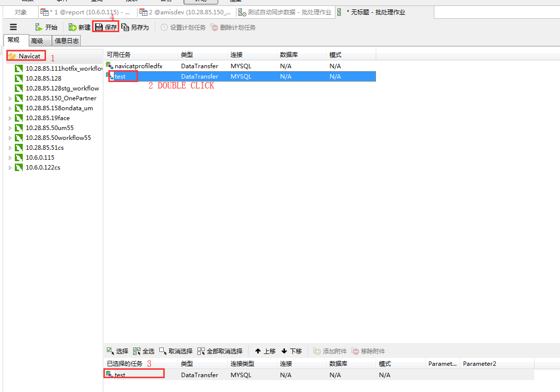
Task: Click the 数据库 header in available tasks
Action: tap(301, 54)
